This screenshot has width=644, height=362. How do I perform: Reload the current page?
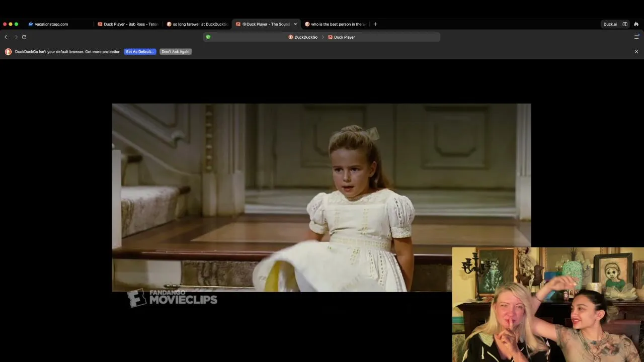pos(24,37)
